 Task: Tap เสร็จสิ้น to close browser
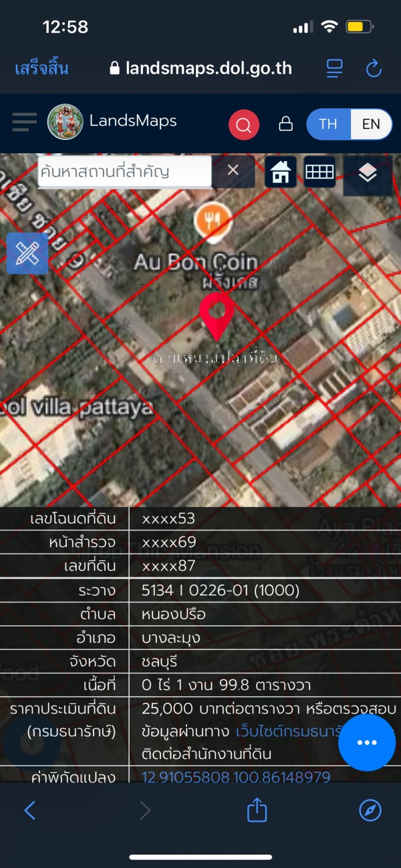pos(41,68)
